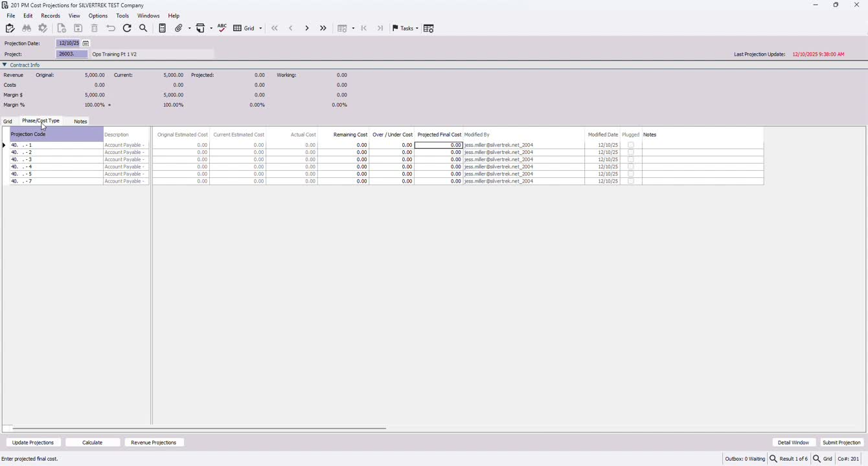Viewport: 868px width, 466px height.
Task: Toggle Plugged checkbox for row 40. -5
Action: [x=631, y=174]
